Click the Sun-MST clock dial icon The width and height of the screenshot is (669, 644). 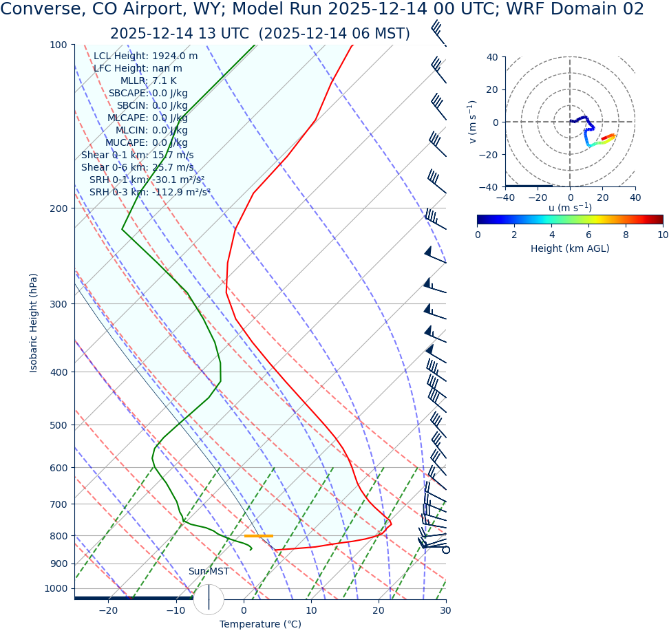[x=209, y=599]
